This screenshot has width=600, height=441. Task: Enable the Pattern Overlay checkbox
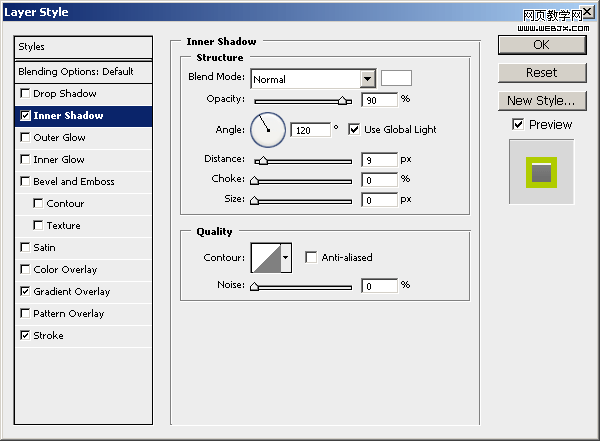[25, 314]
